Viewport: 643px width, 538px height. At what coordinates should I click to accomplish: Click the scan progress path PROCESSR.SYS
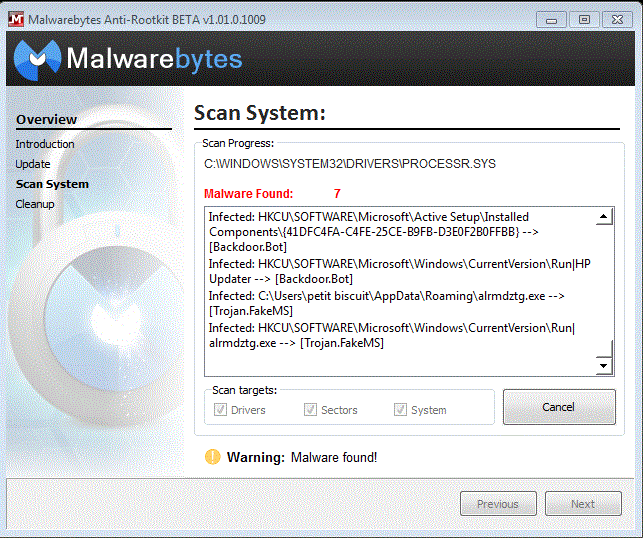pos(350,164)
